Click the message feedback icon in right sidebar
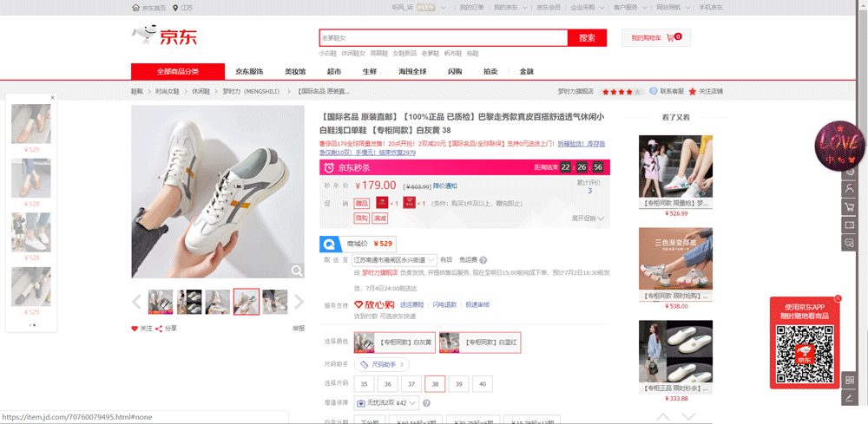Screen dimensions: 868x424 849,243
